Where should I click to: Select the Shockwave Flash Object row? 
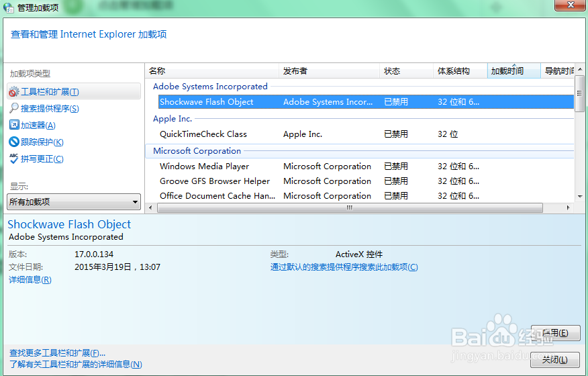coord(366,102)
